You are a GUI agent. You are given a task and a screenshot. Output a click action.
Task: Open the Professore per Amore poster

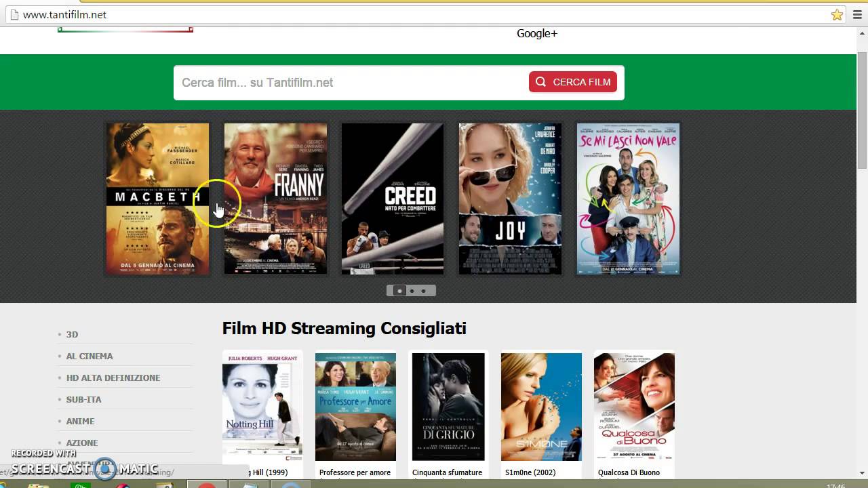(x=355, y=407)
